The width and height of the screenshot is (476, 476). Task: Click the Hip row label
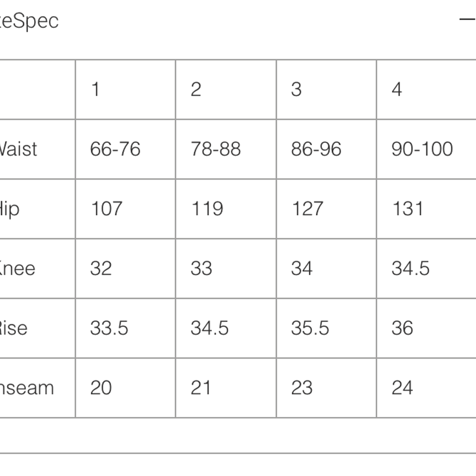point(10,210)
